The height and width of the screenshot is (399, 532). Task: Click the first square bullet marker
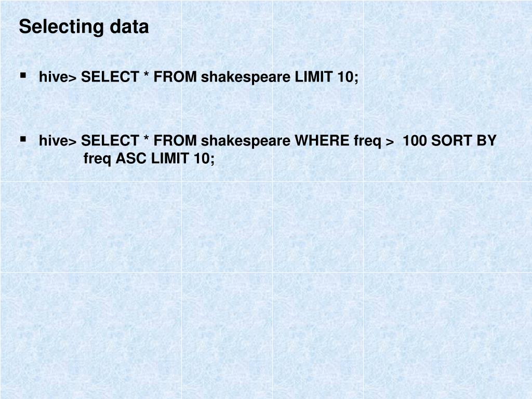tap(23, 75)
